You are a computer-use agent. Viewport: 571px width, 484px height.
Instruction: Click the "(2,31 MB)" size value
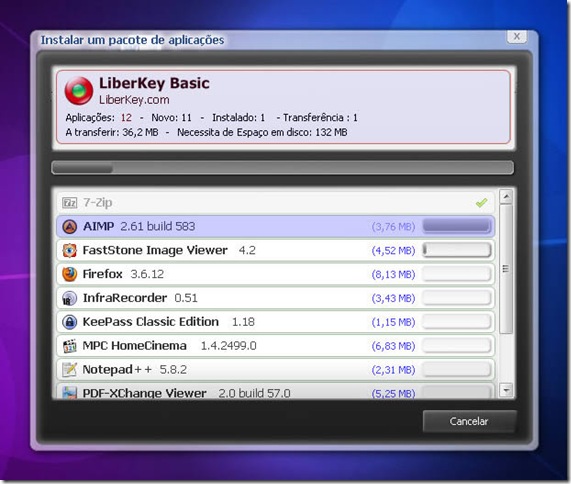[393, 370]
